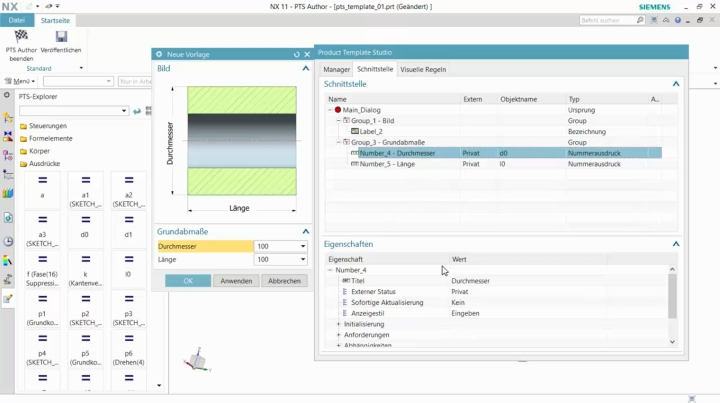The height and width of the screenshot is (403, 720).
Task: Click the p6 (Drehen) expression icon
Action: (128, 339)
